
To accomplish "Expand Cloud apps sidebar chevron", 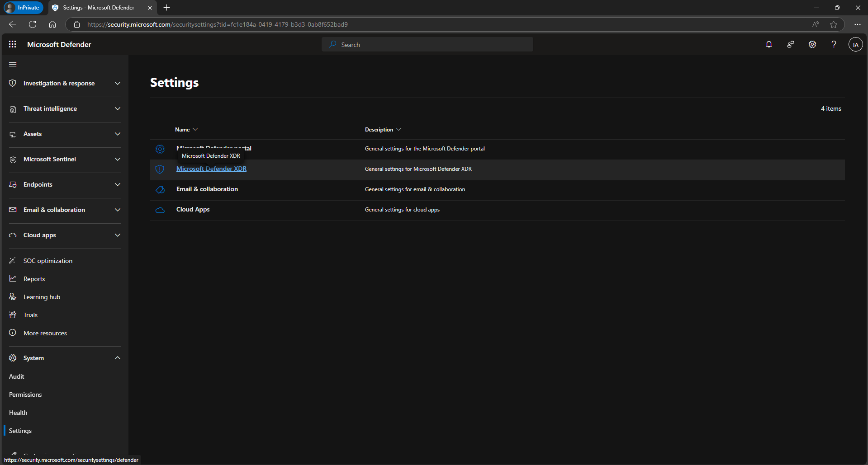I will point(118,235).
